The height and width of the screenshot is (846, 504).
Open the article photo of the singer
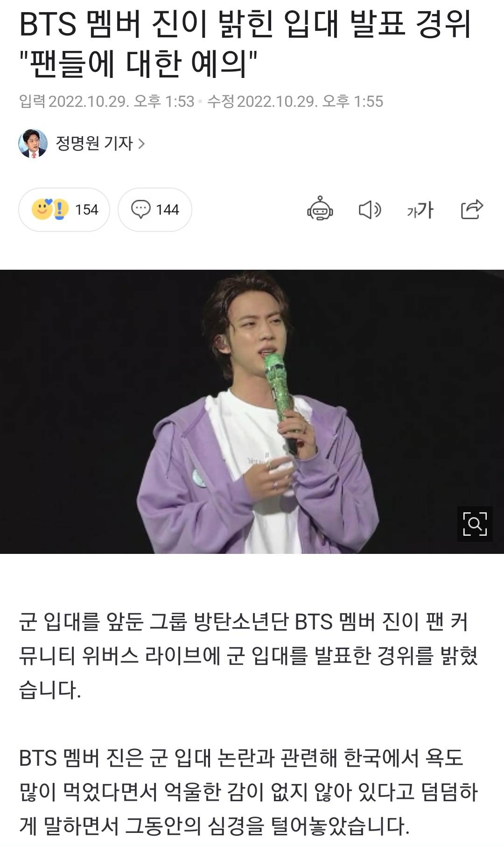click(252, 412)
